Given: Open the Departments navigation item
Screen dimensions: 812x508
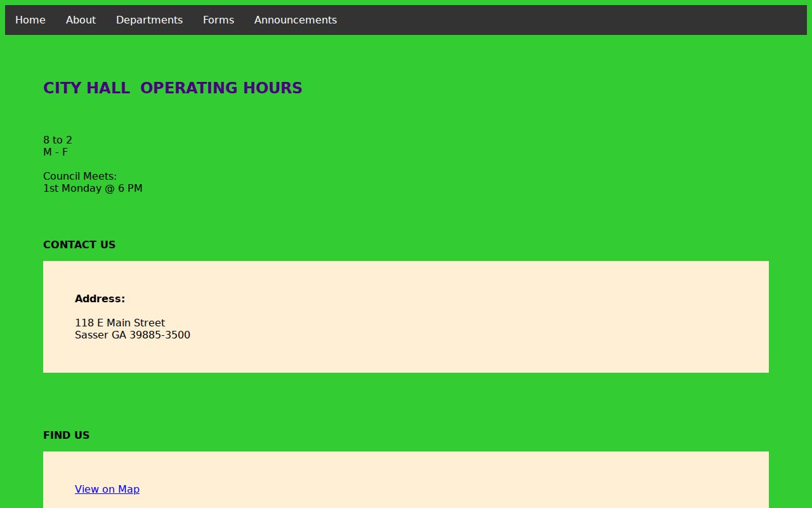Looking at the screenshot, I should point(149,20).
